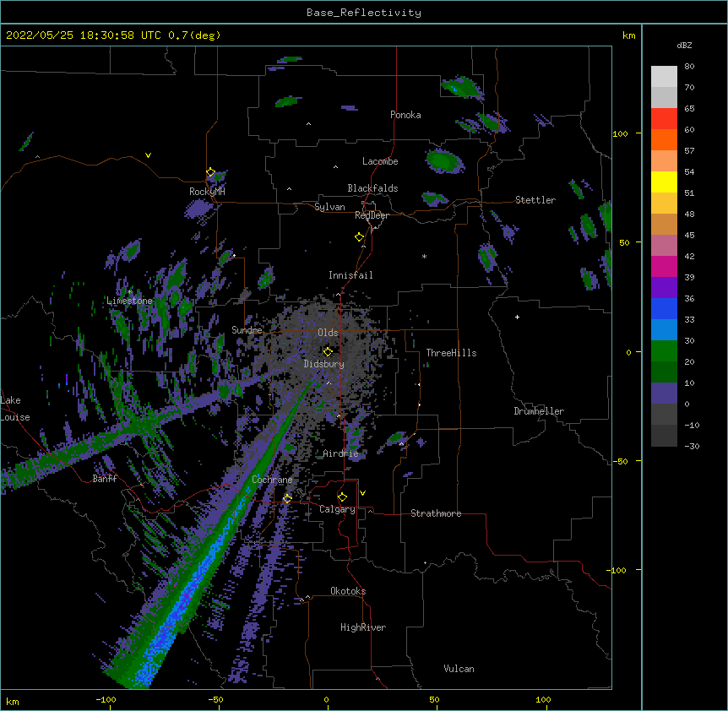Click the Sundre town label
This screenshot has height=711, width=728.
pyautogui.click(x=247, y=330)
